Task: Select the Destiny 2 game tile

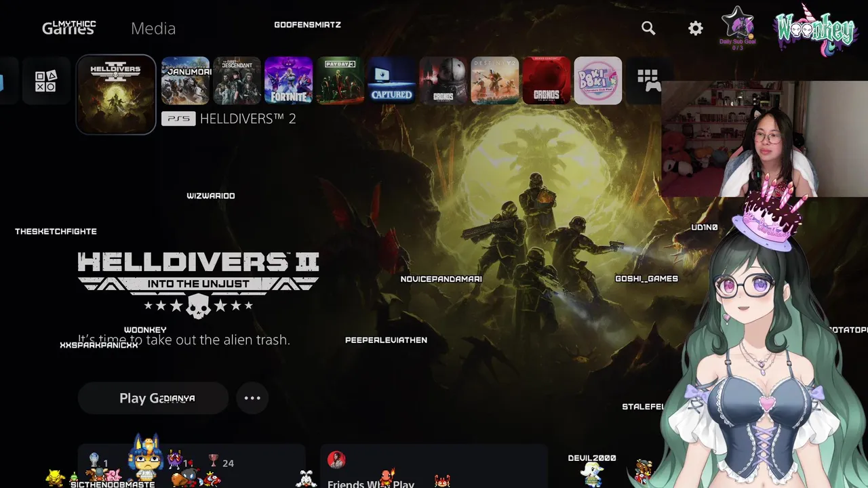Action: pyautogui.click(x=494, y=81)
